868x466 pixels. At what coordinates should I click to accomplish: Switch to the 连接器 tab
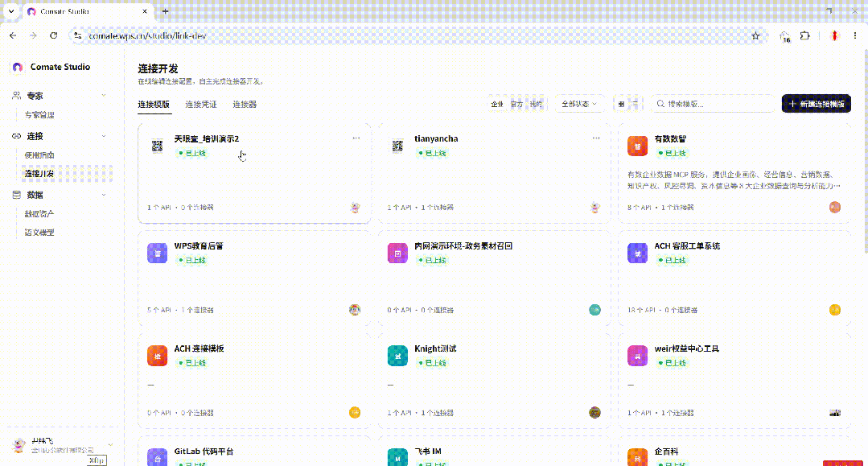tap(245, 104)
